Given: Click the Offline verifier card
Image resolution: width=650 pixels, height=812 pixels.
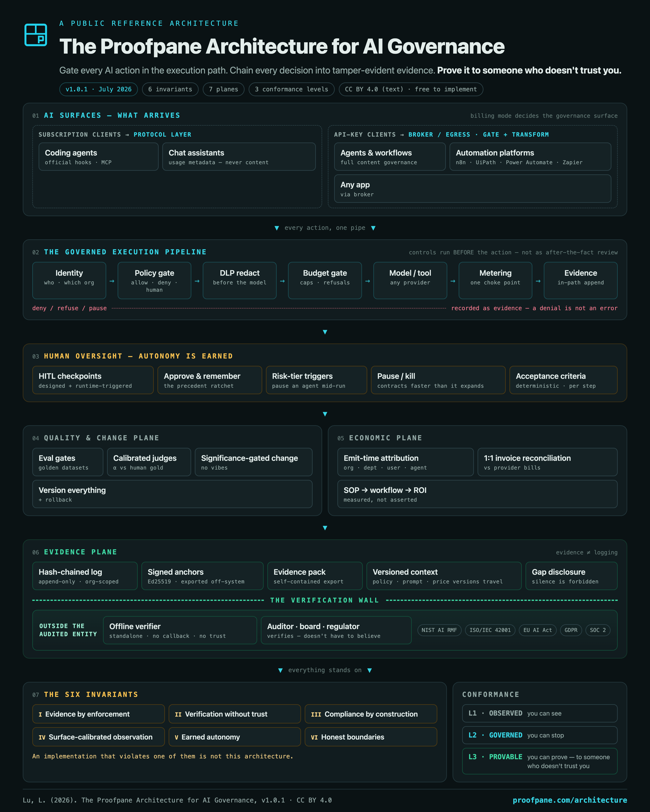Looking at the screenshot, I should (x=180, y=630).
